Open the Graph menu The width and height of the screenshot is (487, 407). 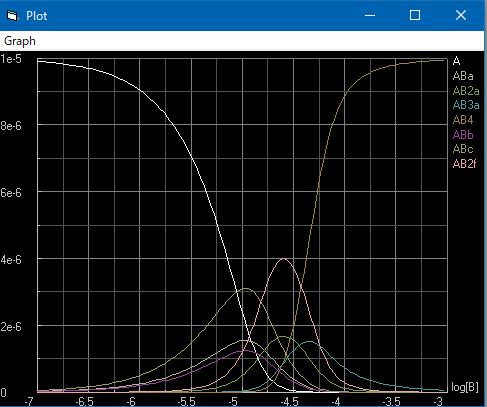click(20, 41)
